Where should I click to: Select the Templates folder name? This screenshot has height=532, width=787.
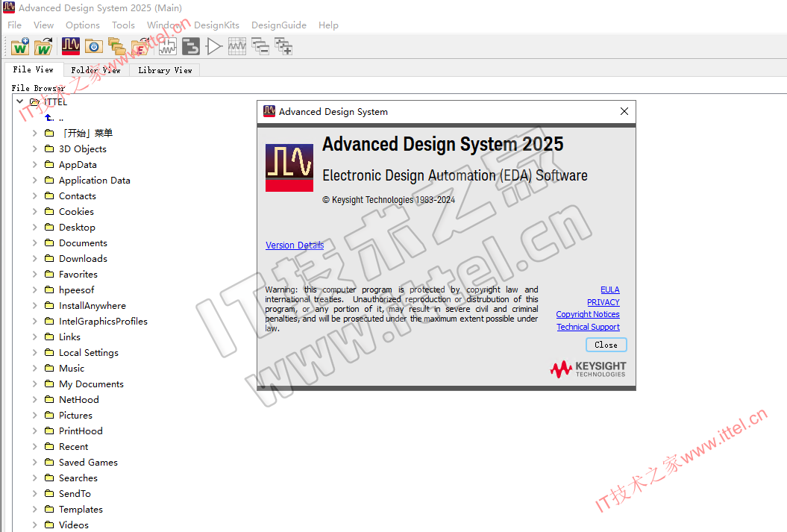coord(81,509)
